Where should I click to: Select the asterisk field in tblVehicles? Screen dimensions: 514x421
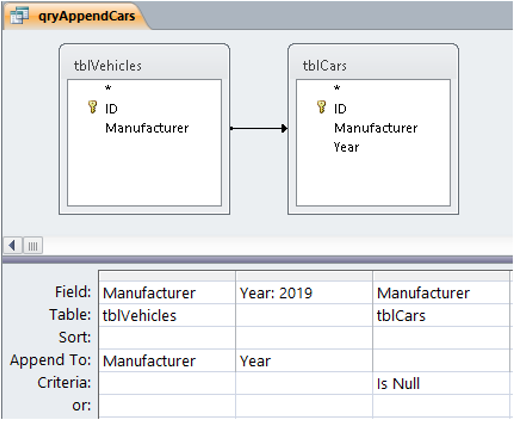pyautogui.click(x=108, y=89)
